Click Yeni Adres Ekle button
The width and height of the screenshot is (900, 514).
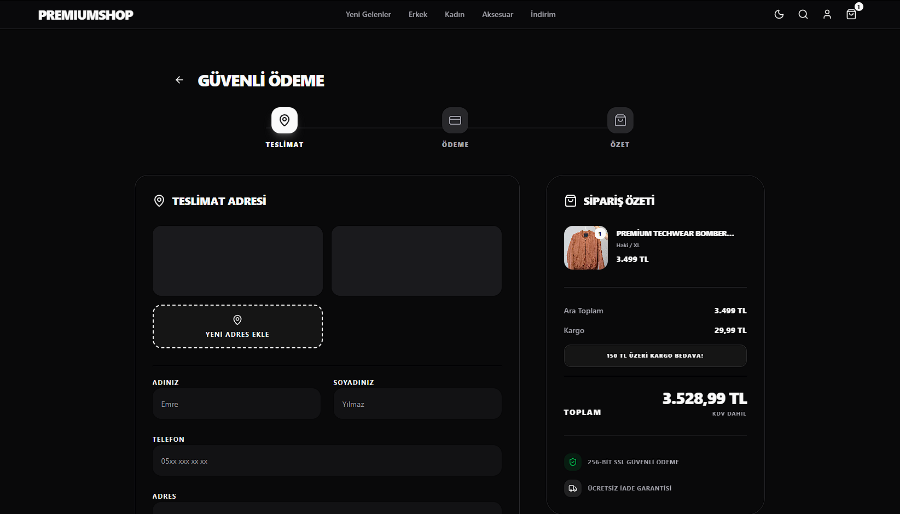point(238,326)
